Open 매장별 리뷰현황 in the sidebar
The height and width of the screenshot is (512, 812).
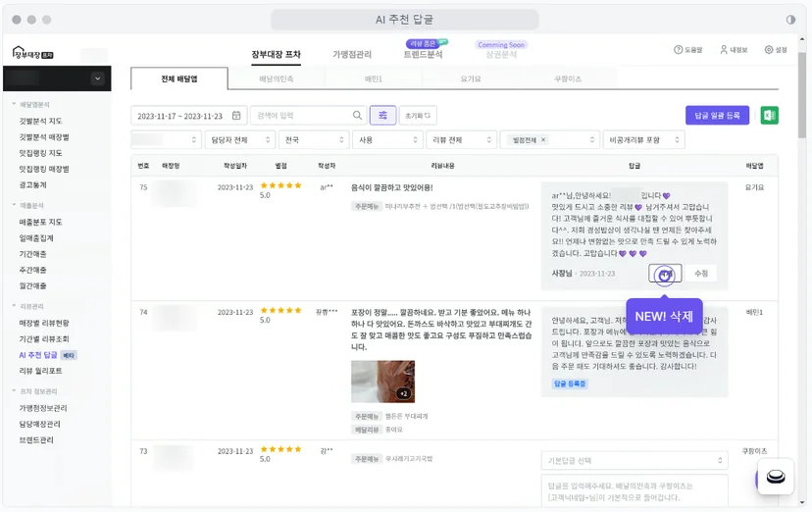point(44,323)
